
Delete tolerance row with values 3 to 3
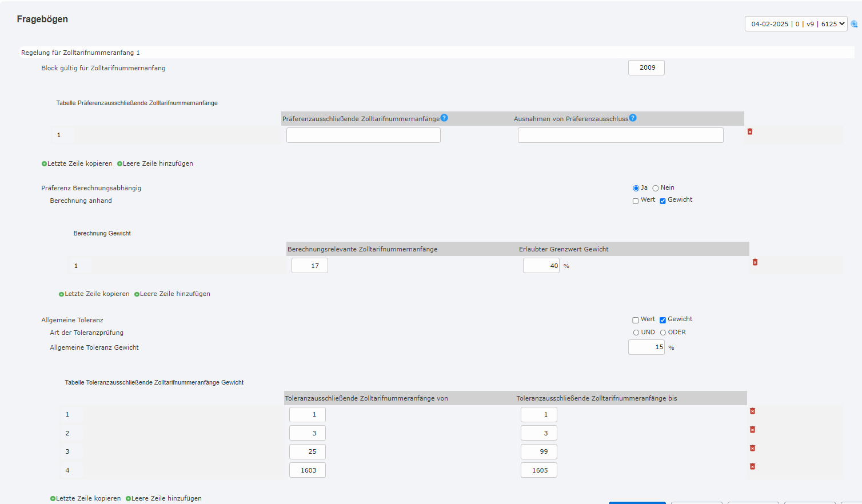click(752, 430)
